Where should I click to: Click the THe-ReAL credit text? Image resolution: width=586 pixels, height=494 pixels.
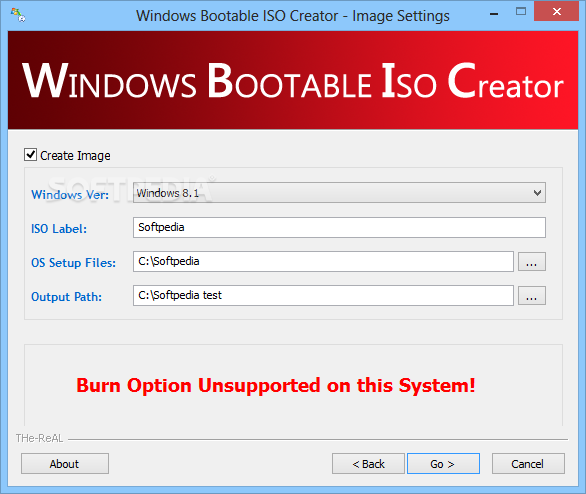coord(39,438)
